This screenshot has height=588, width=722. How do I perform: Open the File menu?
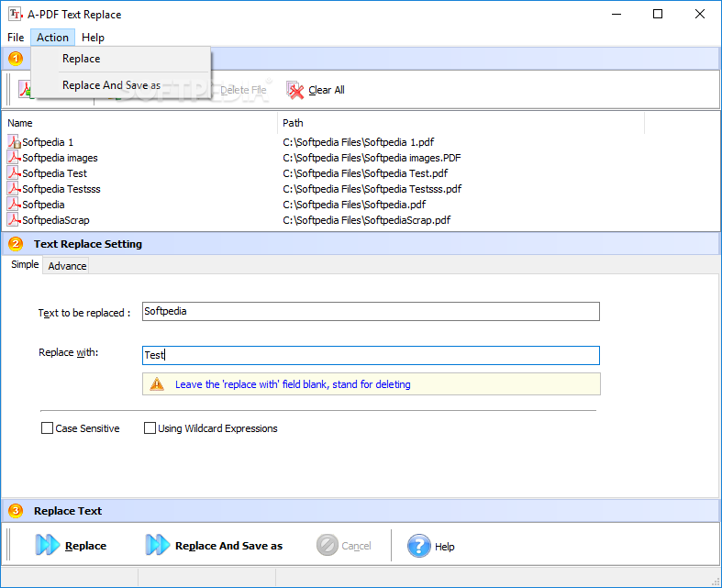point(16,38)
